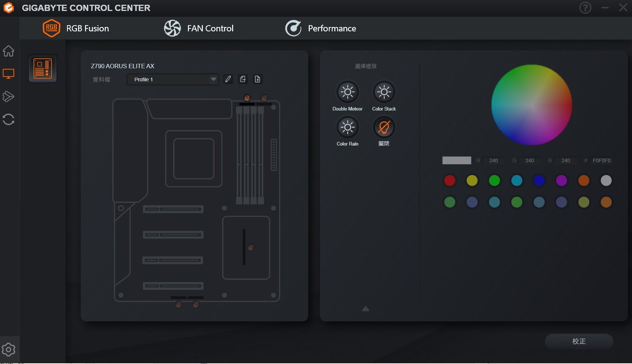Click the RGB Fusion hexagon icon
Viewport: 632px width, 364px height.
click(x=51, y=28)
